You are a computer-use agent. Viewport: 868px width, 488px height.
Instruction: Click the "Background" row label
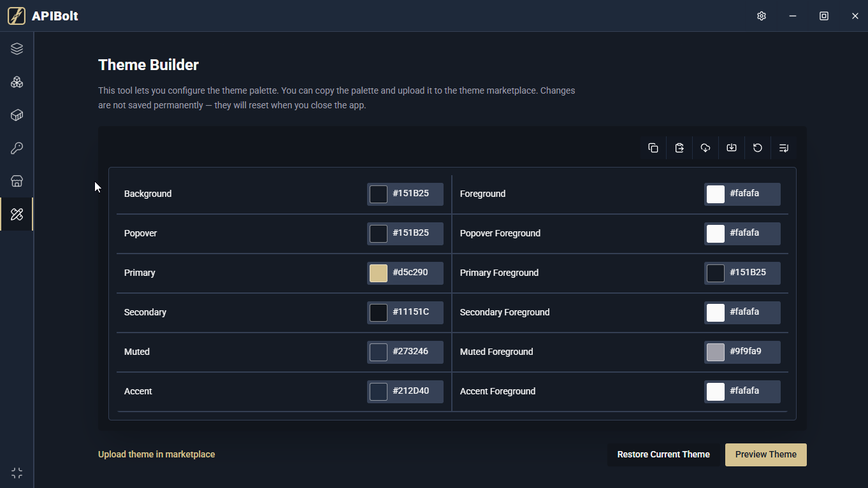(x=148, y=194)
